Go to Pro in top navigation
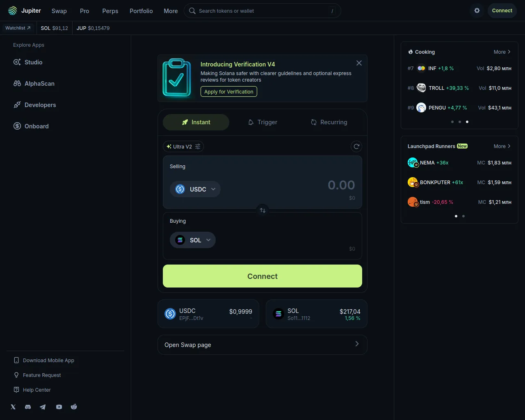The height and width of the screenshot is (420, 525). coord(84,11)
